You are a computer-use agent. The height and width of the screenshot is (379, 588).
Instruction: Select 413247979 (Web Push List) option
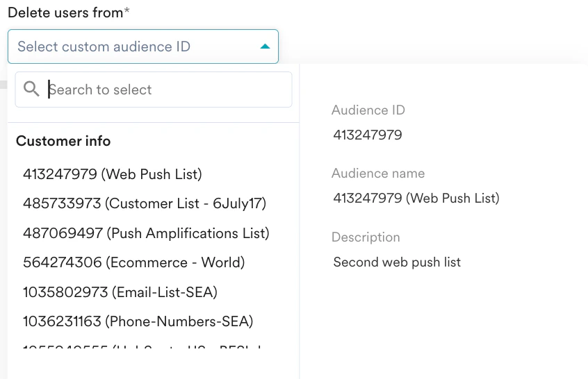coord(113,174)
